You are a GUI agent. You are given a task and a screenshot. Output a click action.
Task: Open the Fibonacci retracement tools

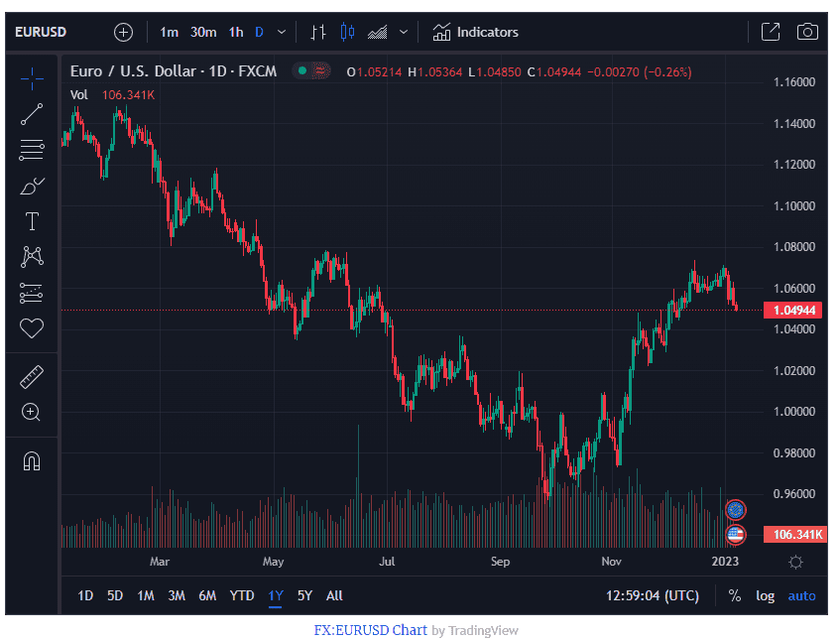pyautogui.click(x=32, y=149)
